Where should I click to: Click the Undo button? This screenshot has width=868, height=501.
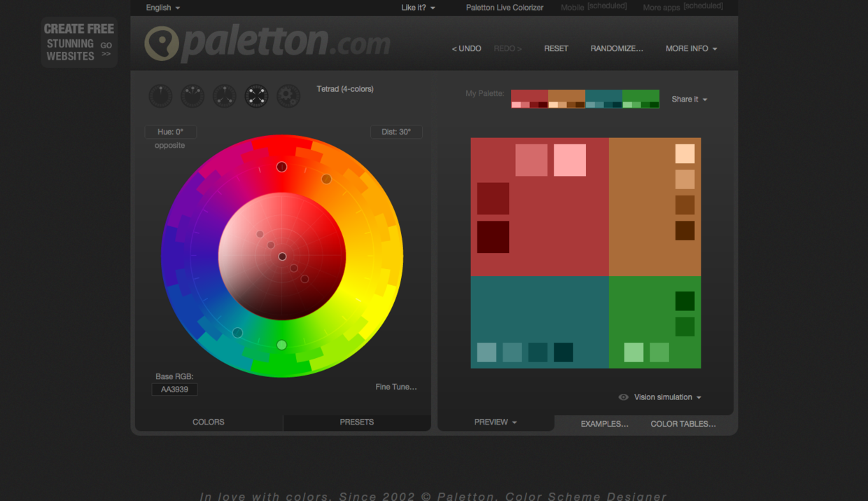pyautogui.click(x=466, y=48)
